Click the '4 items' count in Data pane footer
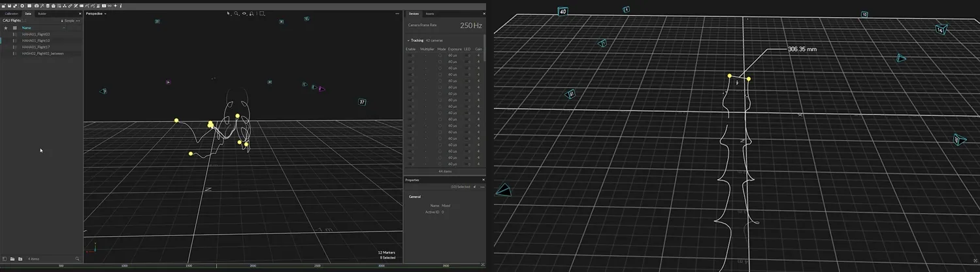 [33, 259]
